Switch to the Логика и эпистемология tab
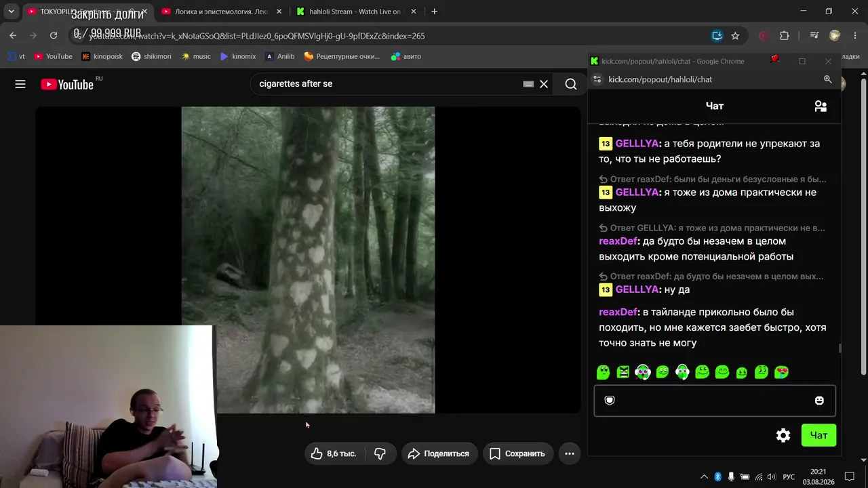Image resolution: width=868 pixels, height=488 pixels. click(x=222, y=12)
